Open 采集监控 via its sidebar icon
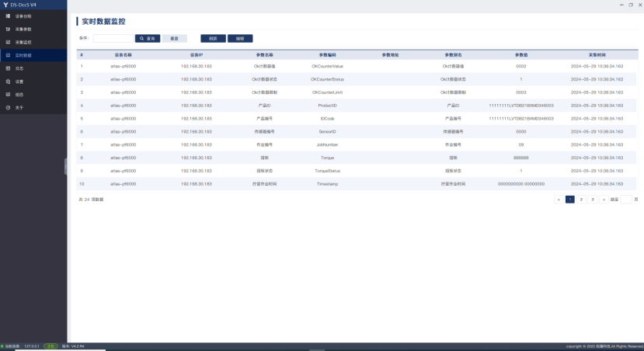 [8, 42]
